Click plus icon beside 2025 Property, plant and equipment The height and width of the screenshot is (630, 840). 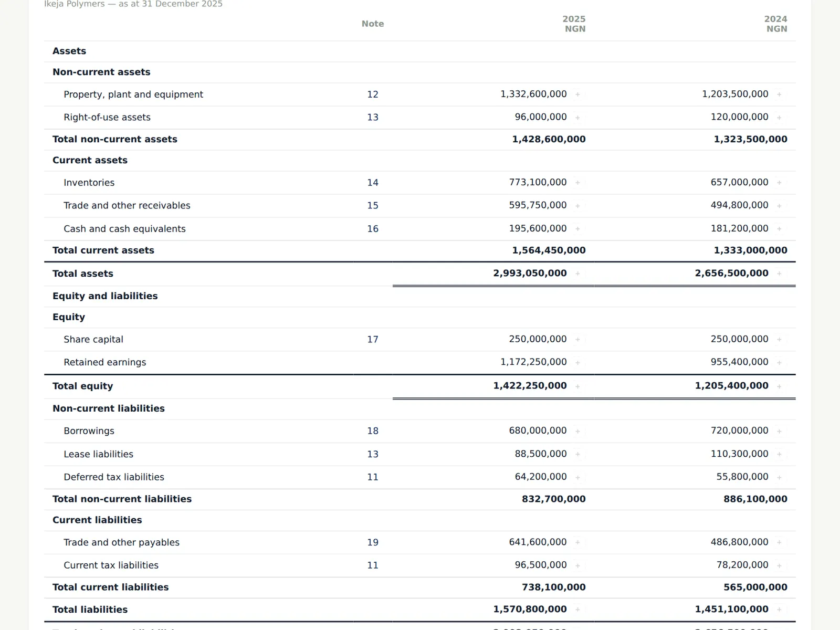click(577, 94)
